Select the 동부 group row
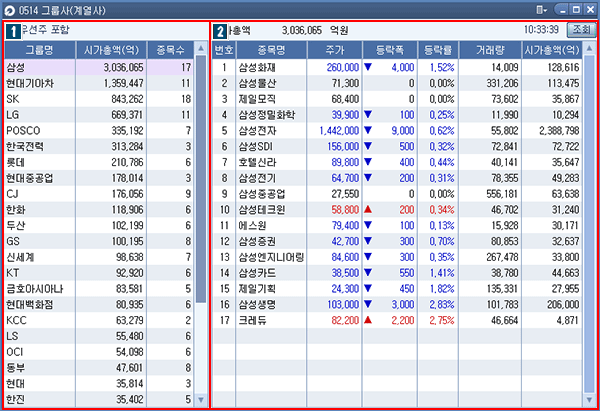Screen dimensions: 600x411 pos(99,368)
